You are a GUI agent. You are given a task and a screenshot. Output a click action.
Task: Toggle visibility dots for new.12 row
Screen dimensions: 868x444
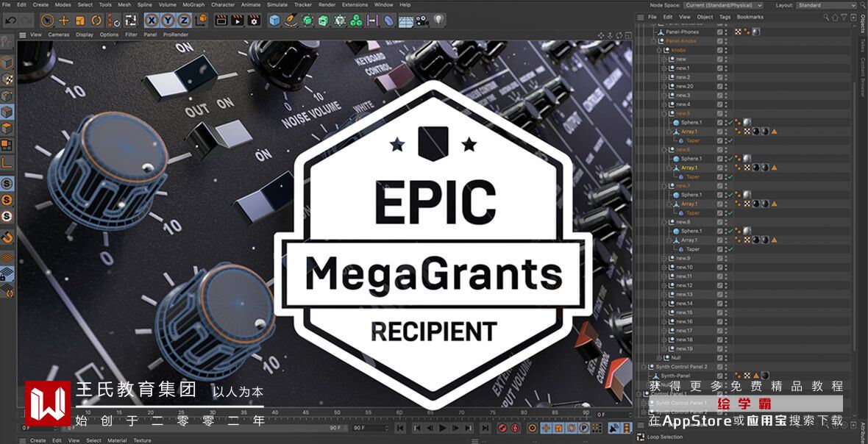[726, 285]
